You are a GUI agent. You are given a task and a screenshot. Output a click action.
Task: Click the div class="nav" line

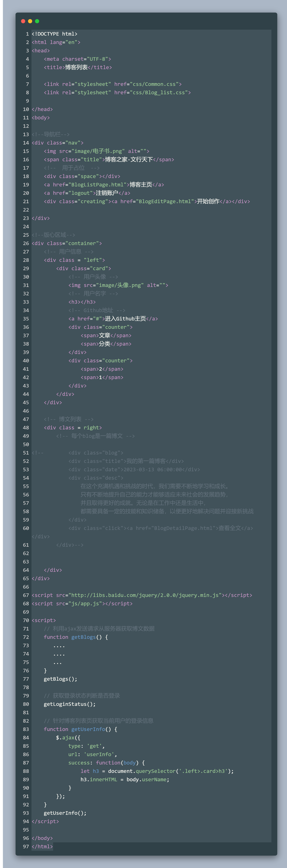(58, 143)
